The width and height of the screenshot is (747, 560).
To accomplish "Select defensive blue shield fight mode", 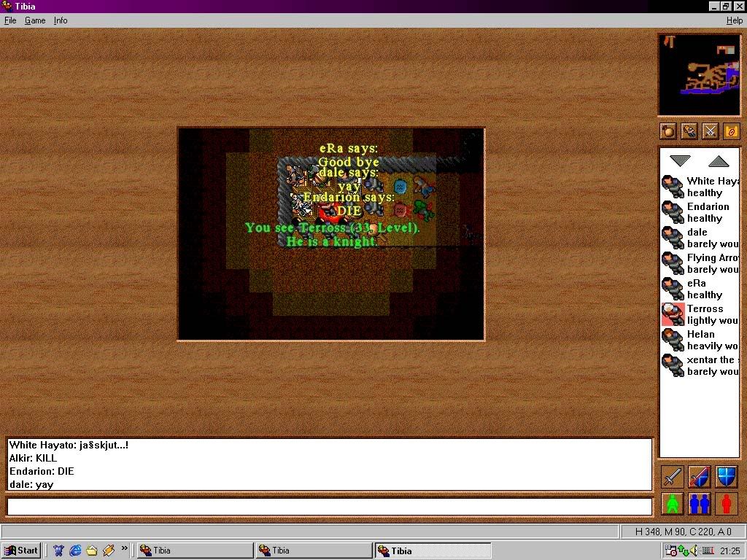I will point(727,477).
